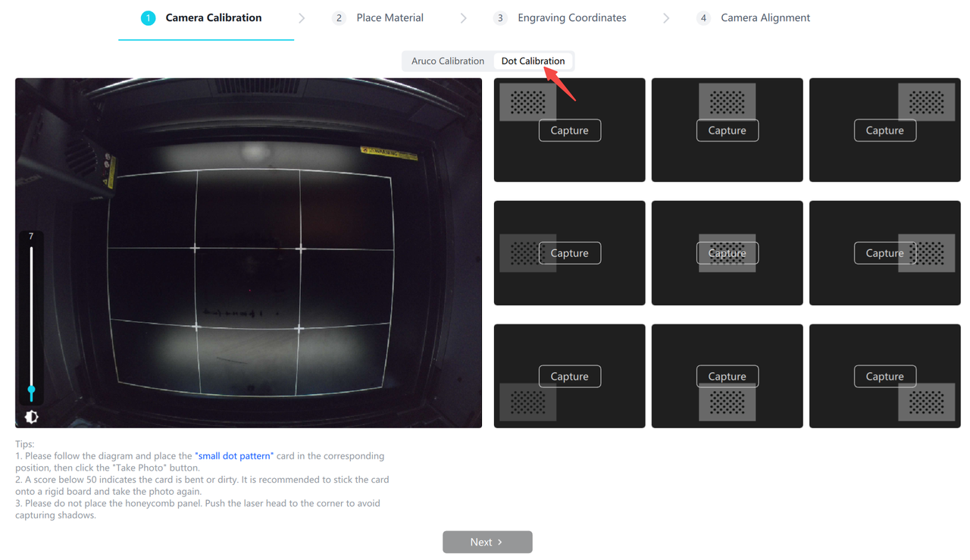Viewport: 970px width, 560px height.
Task: Capture the bottom-left dot pattern position
Action: point(569,376)
